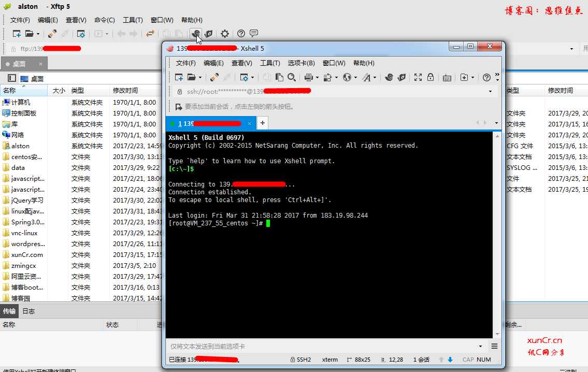Open Xftp 文件(F) menu
Image resolution: width=588 pixels, height=372 pixels.
(x=20, y=20)
